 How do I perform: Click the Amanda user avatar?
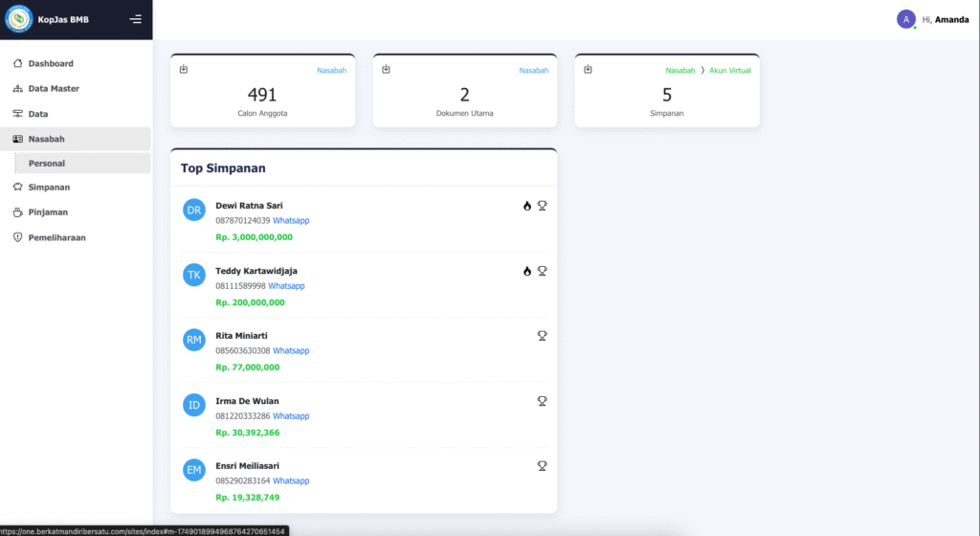pyautogui.click(x=905, y=19)
